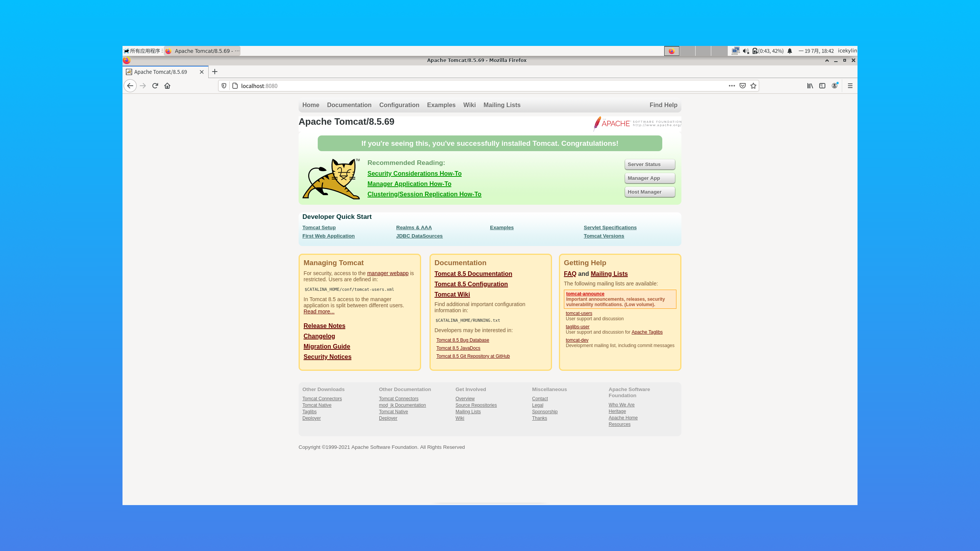Select the Apache Tomcat/8.5.69 browser tab
Screen dimensions: 980x551
pos(165,72)
